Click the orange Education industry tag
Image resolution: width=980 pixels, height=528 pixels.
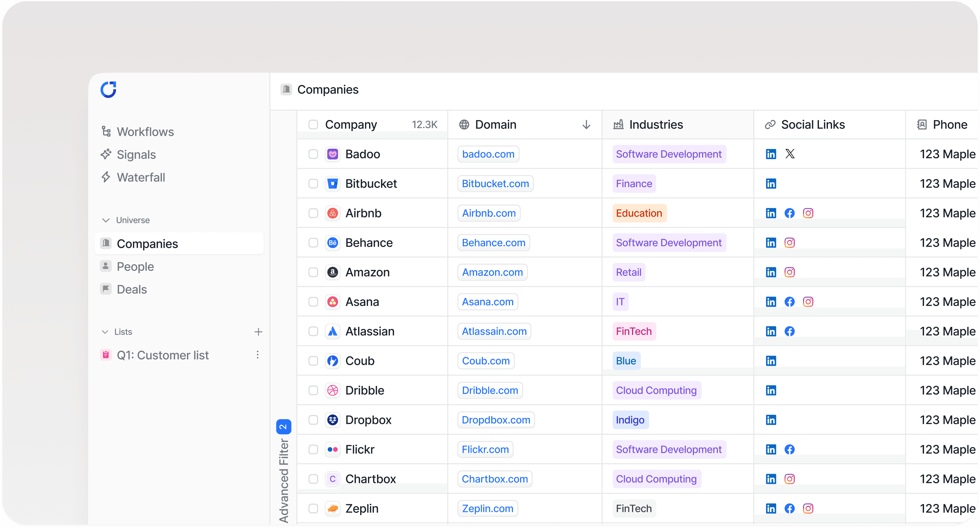coord(639,213)
